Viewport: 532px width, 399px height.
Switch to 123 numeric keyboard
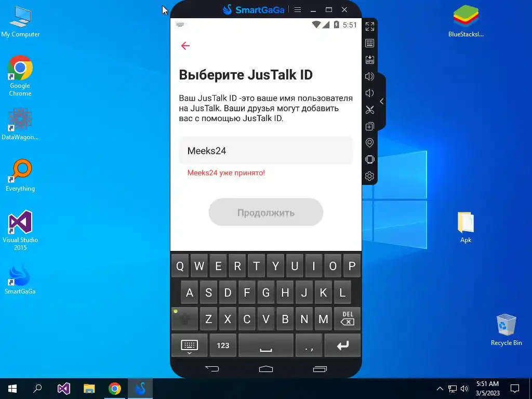pos(223,345)
